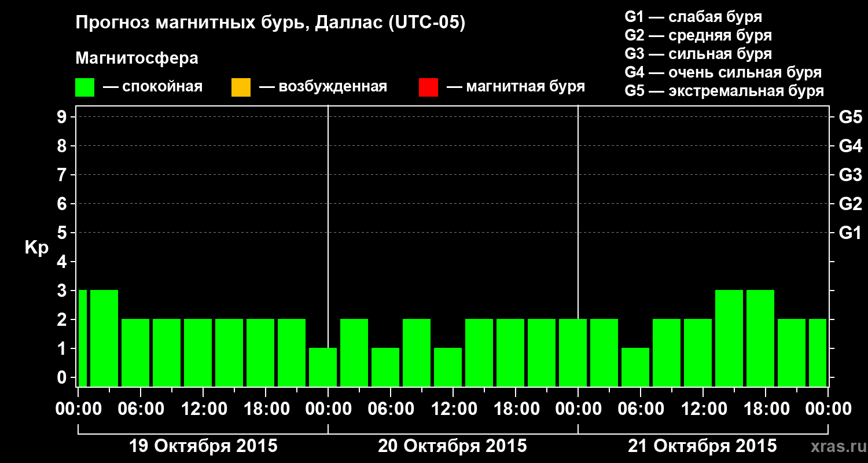Click the y-axis value '0'
The image size is (868, 463).
click(63, 377)
